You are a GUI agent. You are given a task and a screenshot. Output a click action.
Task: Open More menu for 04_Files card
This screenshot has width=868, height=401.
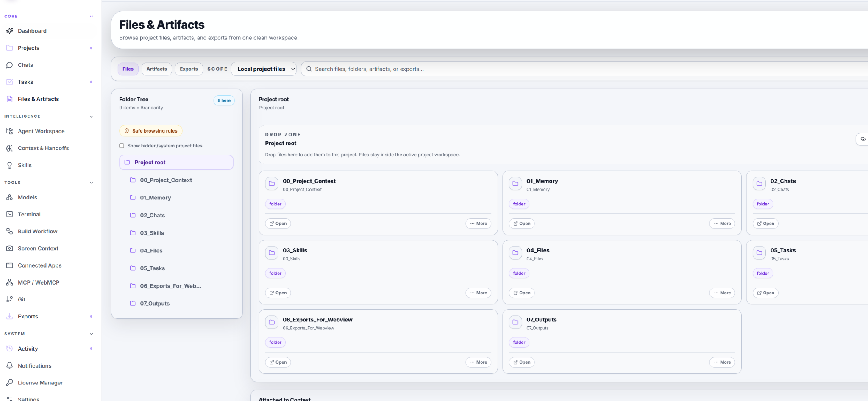click(x=722, y=293)
